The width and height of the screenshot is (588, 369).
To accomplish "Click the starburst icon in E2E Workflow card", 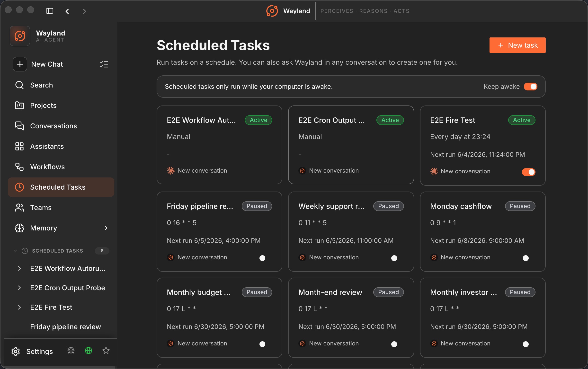I will tap(171, 171).
